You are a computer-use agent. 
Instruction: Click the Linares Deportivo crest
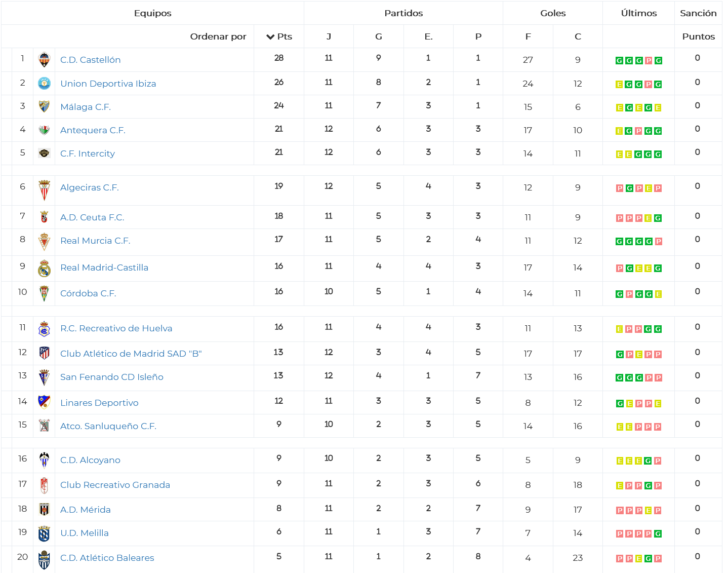click(x=44, y=402)
